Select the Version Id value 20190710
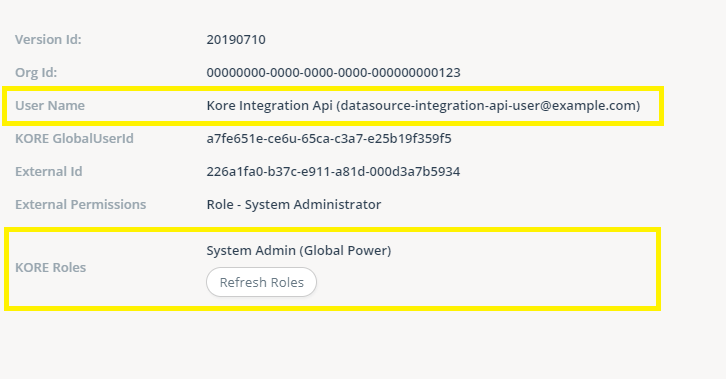The height and width of the screenshot is (379, 726). click(236, 39)
